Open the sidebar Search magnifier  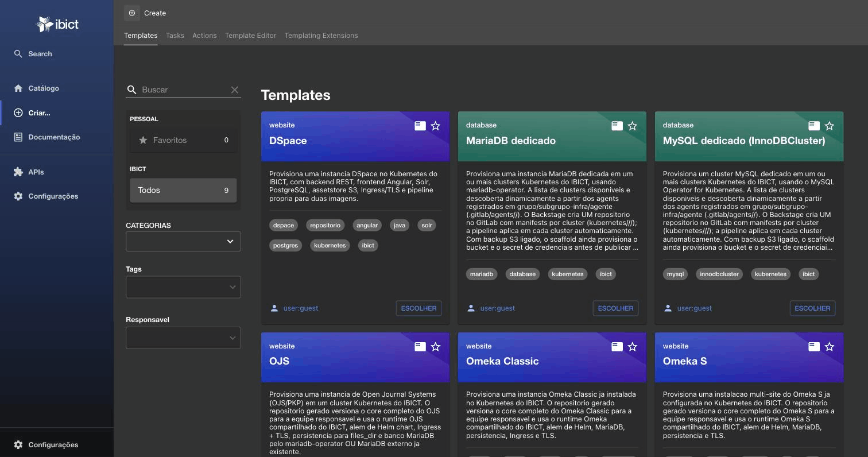[x=18, y=53]
